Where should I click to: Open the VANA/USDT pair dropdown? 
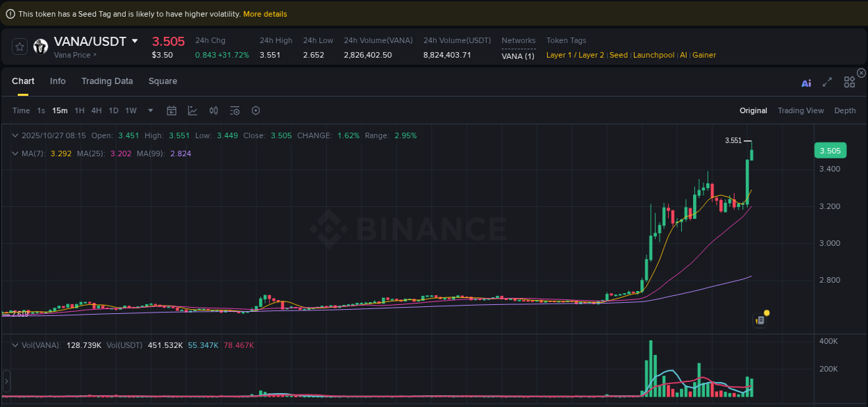click(136, 41)
